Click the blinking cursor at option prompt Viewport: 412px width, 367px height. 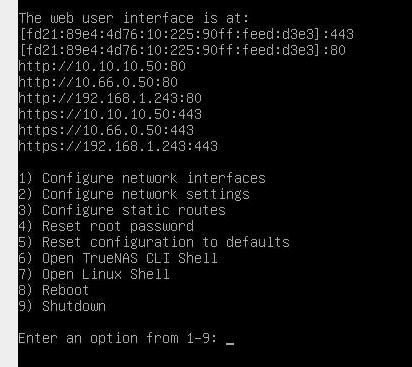click(x=230, y=344)
